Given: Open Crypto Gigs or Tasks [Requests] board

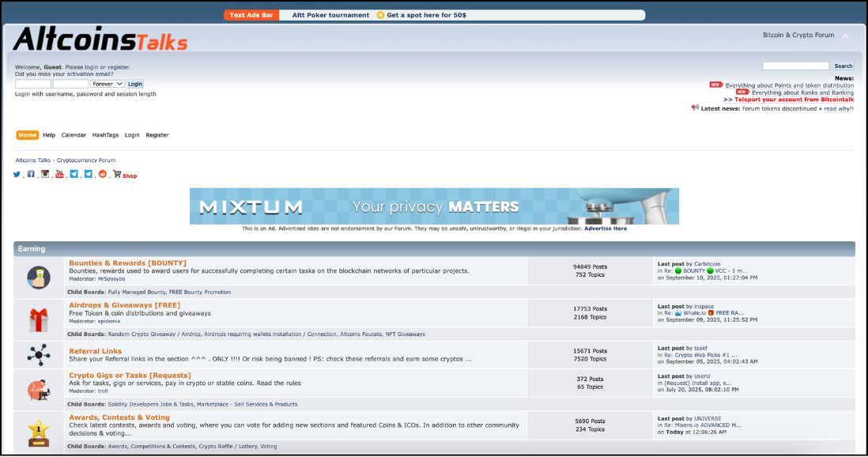Looking at the screenshot, I should point(130,376).
